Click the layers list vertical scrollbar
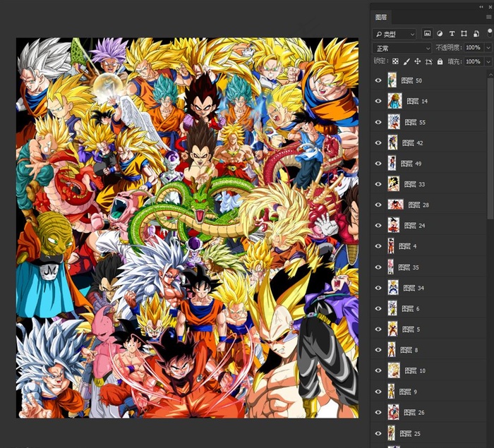This screenshot has width=494, height=448. (490, 148)
